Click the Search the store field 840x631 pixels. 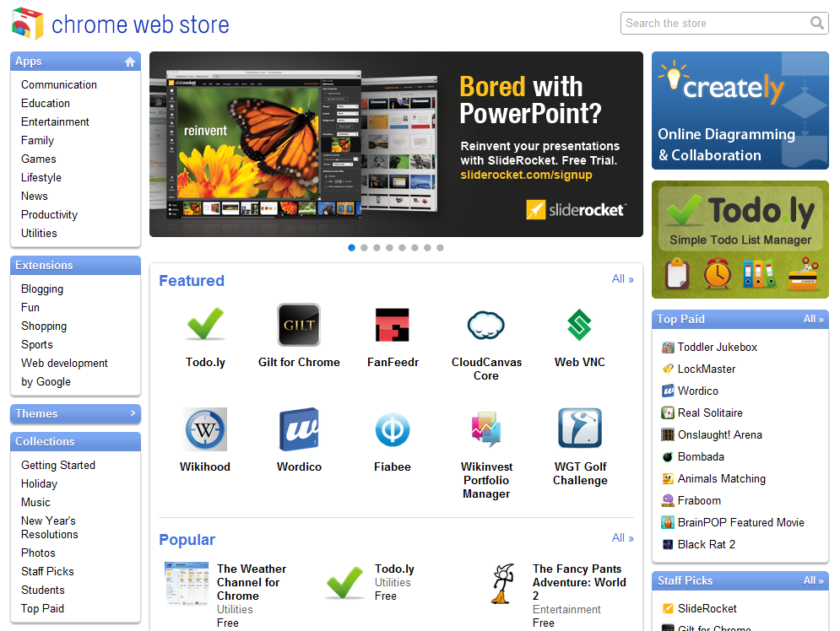click(x=724, y=23)
